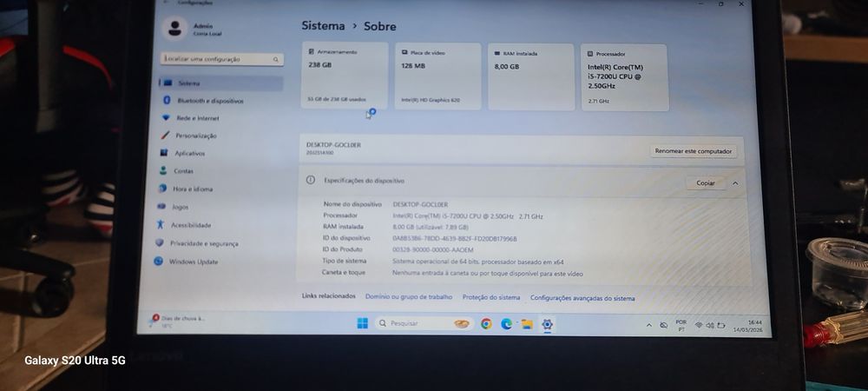Screen dimensions: 868x391
Task: Open the weather widget on the taskbar
Action: click(x=178, y=321)
